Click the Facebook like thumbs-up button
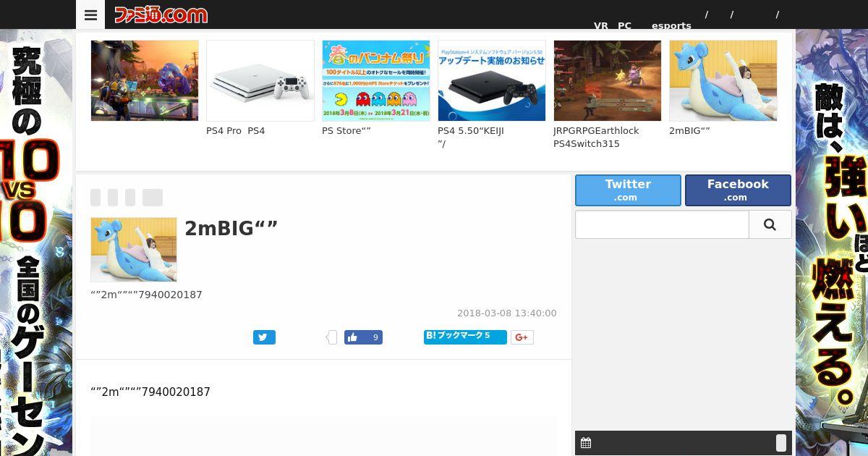This screenshot has height=456, width=868. pos(363,337)
